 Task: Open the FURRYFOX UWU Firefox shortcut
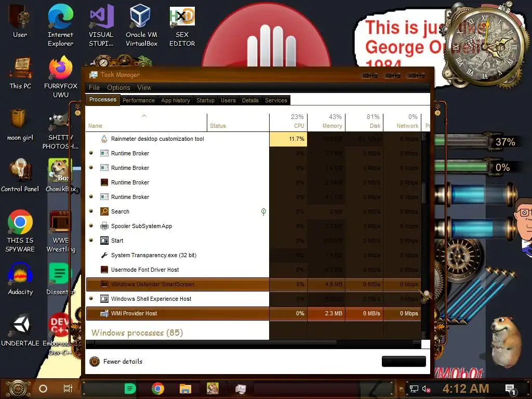pos(60,77)
